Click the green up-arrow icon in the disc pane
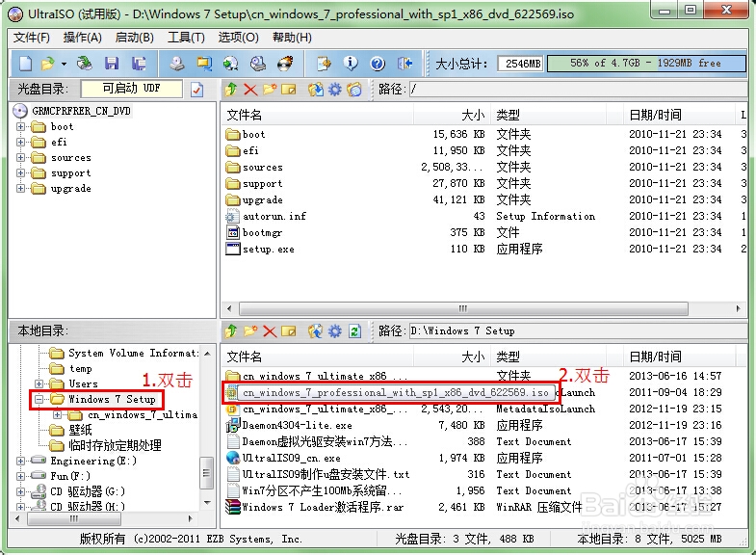The width and height of the screenshot is (756, 555). (x=231, y=90)
